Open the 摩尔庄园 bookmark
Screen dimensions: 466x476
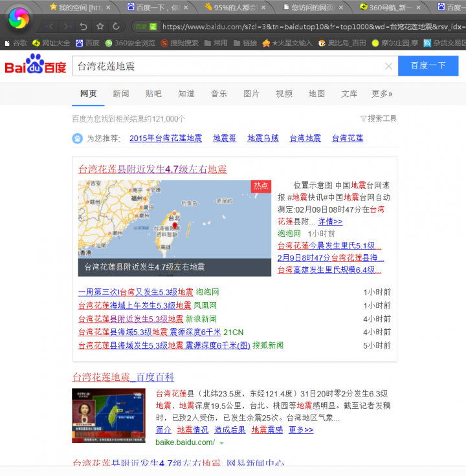click(x=395, y=43)
